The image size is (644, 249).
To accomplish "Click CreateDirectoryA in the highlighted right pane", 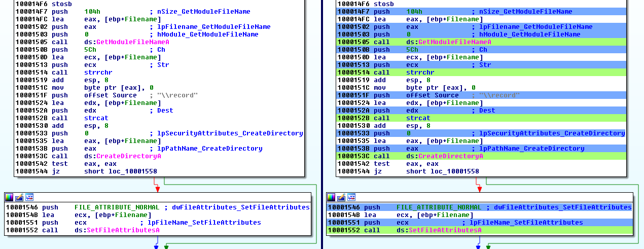I will click(x=451, y=156).
